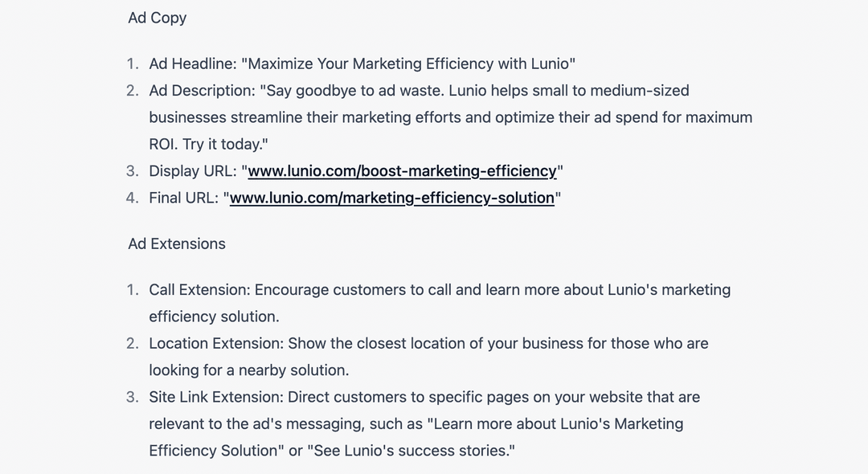Click the line "looking for a nearby solution."
The image size is (868, 474).
pyautogui.click(x=248, y=370)
